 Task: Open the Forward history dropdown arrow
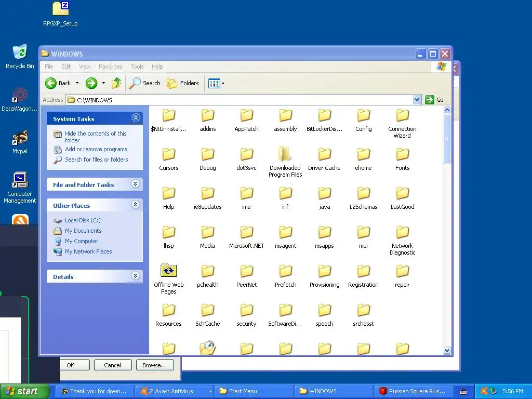point(103,83)
